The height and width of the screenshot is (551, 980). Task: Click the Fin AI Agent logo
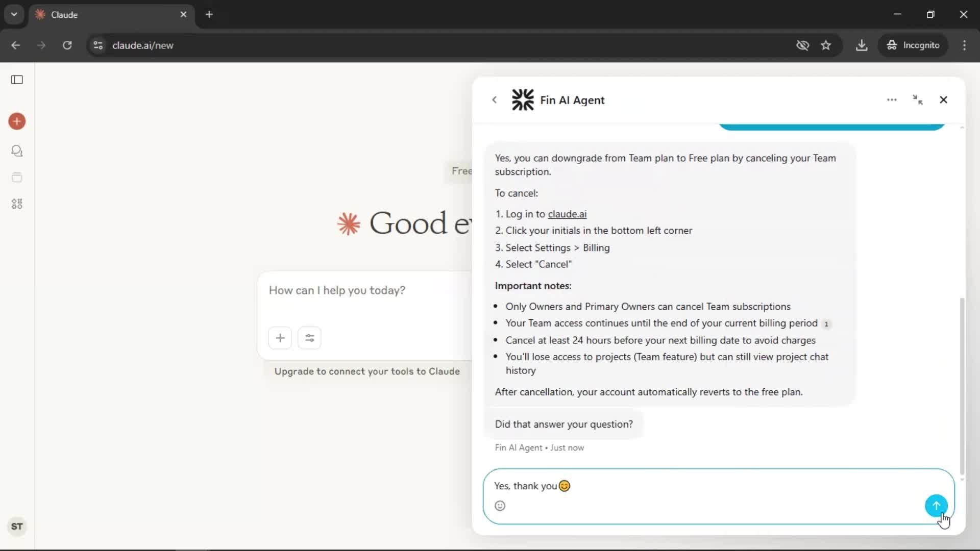pos(523,100)
